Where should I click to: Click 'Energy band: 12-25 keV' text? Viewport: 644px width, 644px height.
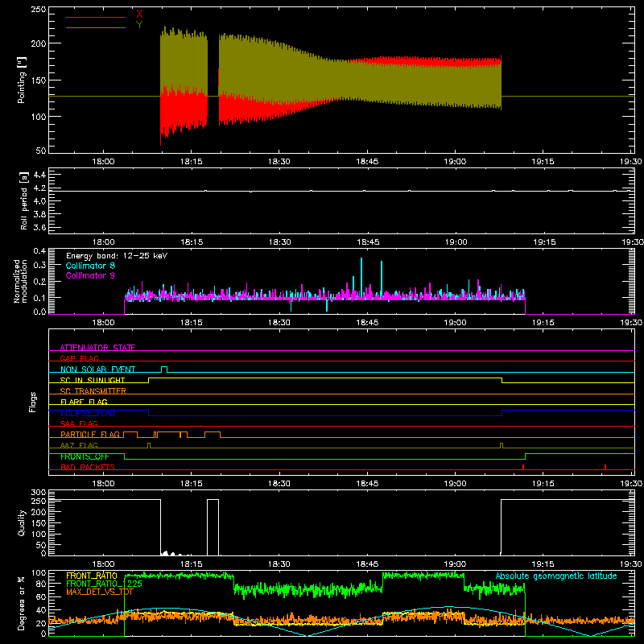coord(117,256)
